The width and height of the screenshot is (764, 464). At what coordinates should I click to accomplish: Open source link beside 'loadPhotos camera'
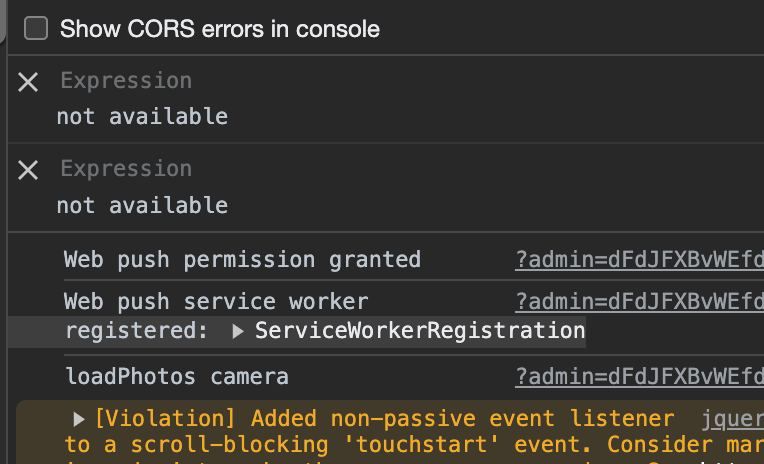point(638,377)
